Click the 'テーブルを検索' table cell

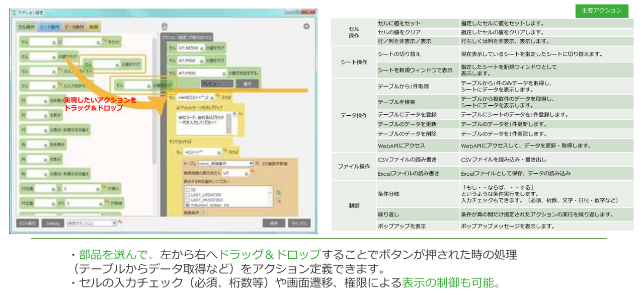pyautogui.click(x=418, y=102)
